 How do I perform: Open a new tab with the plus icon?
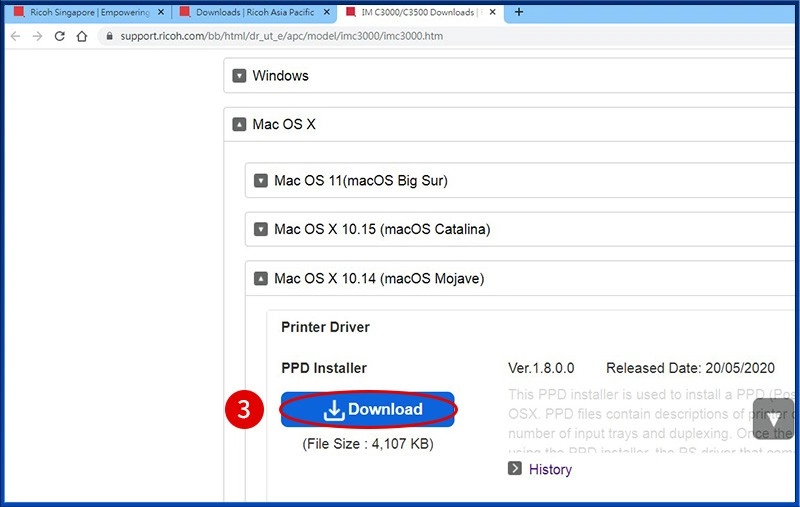tap(518, 12)
